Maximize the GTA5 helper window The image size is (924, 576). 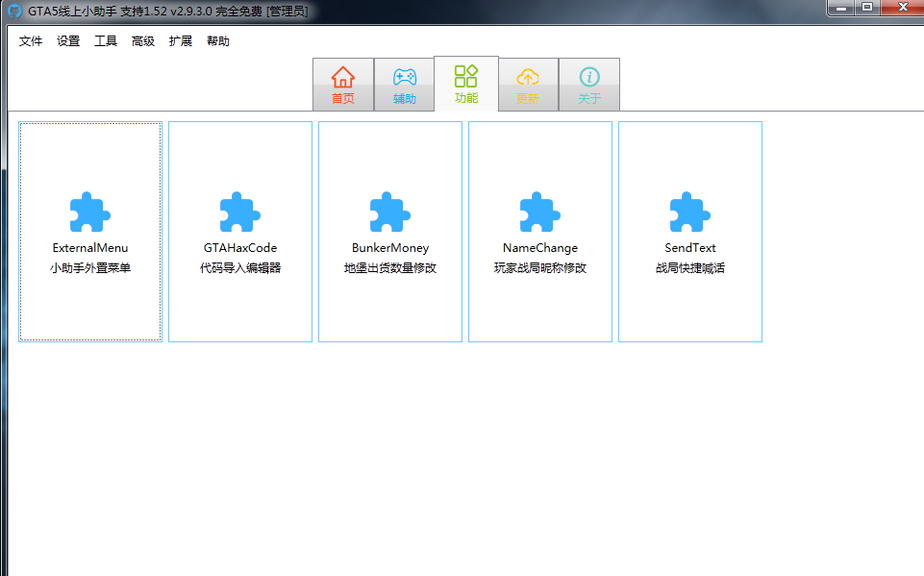pos(866,8)
